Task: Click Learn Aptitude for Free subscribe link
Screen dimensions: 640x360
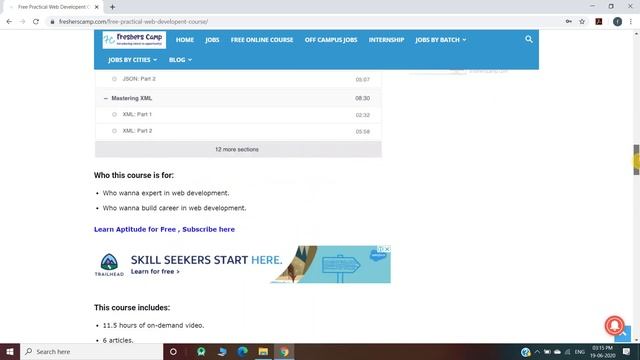Action: point(164,229)
